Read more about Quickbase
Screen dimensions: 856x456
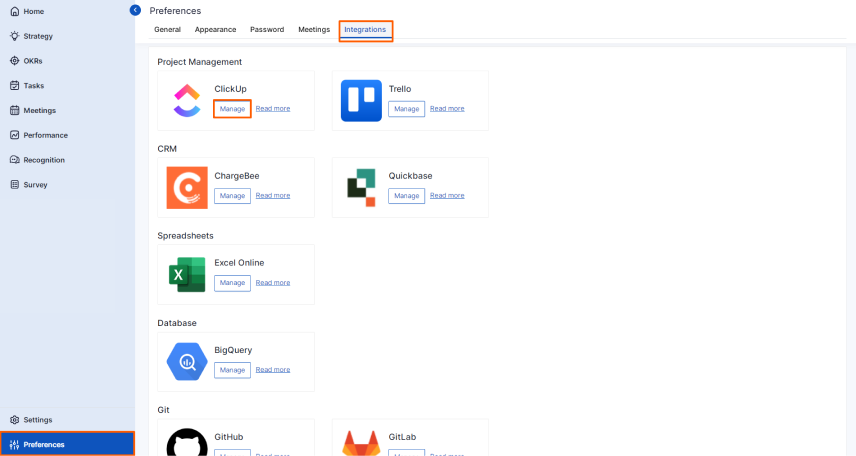pyautogui.click(x=447, y=196)
